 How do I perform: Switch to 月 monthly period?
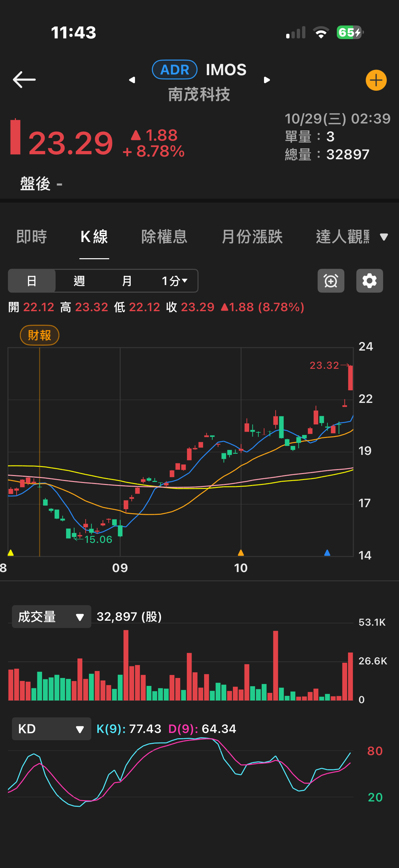tap(127, 281)
